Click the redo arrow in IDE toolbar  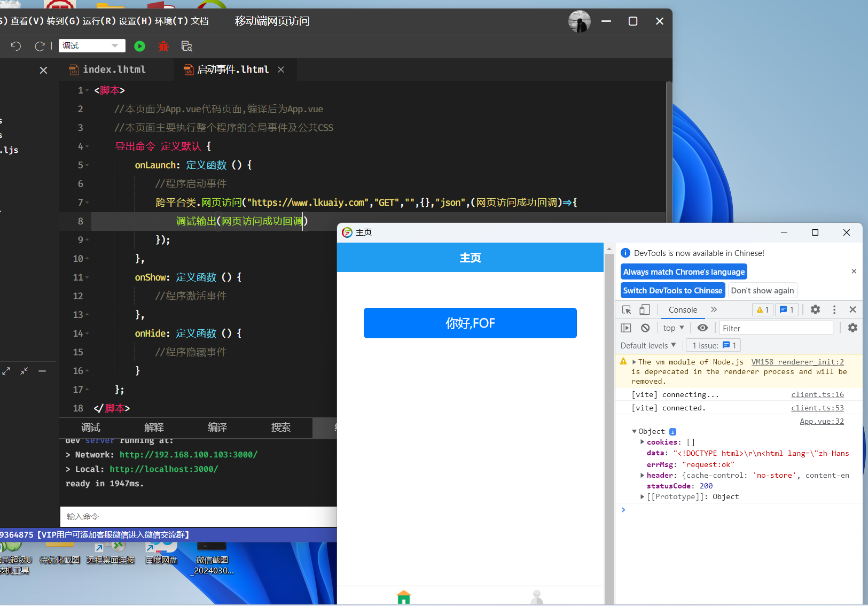click(x=40, y=46)
